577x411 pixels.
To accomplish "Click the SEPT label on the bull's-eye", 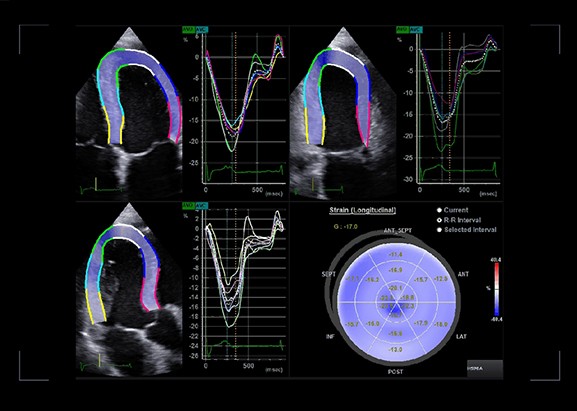I will click(x=329, y=274).
